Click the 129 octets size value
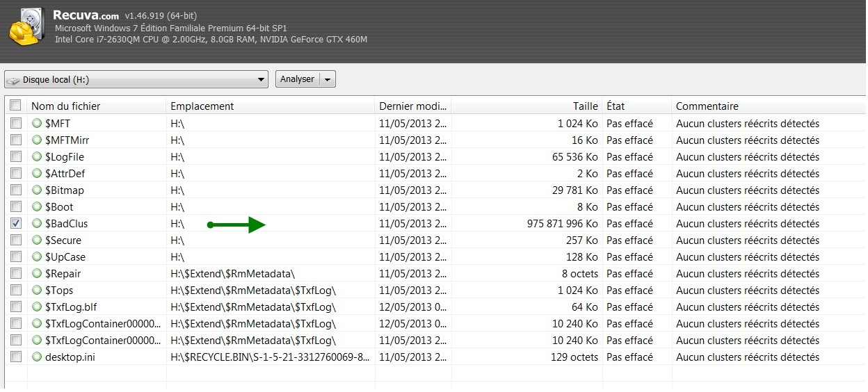This screenshot has height=392, width=868. click(574, 357)
